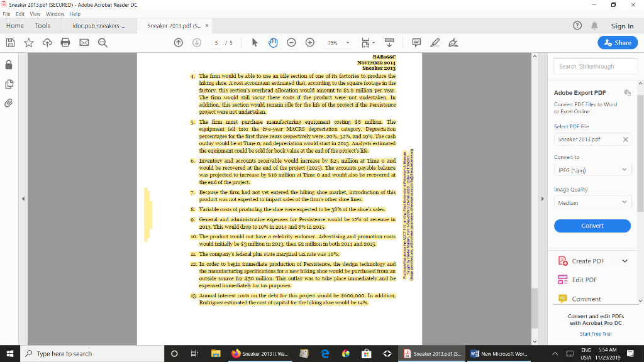Open the View menu

35,13
